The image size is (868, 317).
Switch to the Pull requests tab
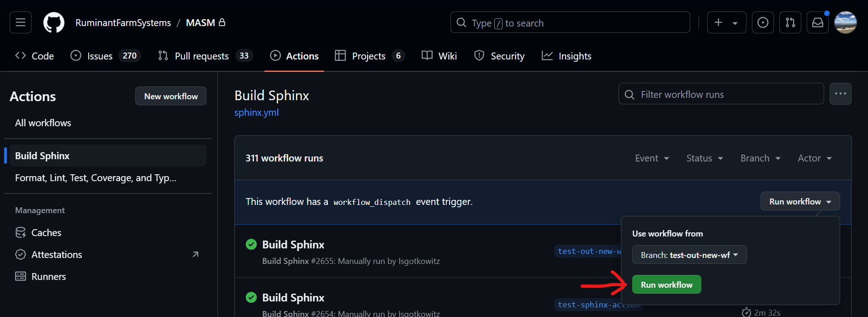pyautogui.click(x=205, y=56)
